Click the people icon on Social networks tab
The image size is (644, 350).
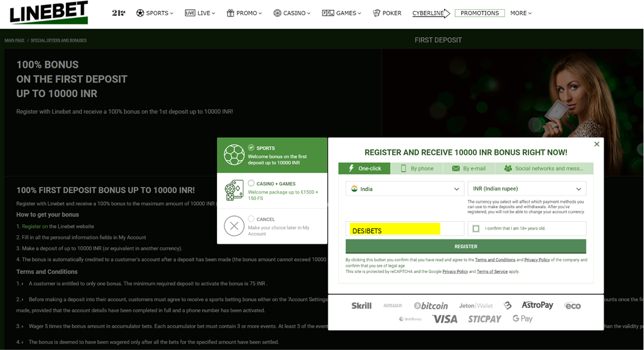point(508,168)
